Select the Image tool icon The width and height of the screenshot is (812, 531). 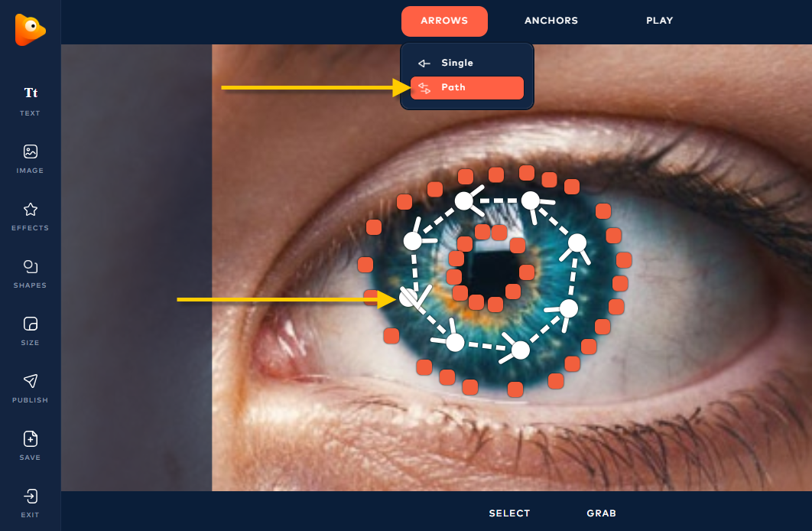coord(30,151)
